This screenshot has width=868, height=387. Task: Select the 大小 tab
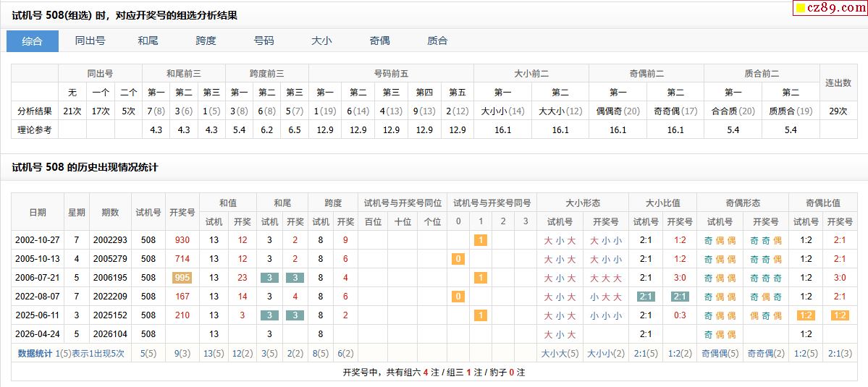(321, 41)
